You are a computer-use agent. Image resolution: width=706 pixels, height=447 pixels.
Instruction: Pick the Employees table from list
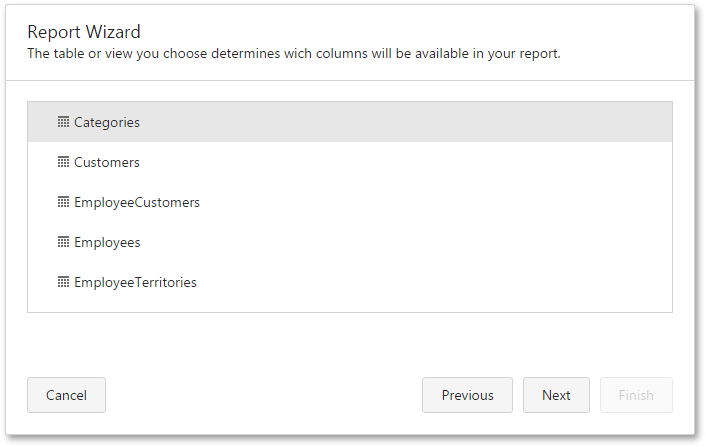coord(107,243)
